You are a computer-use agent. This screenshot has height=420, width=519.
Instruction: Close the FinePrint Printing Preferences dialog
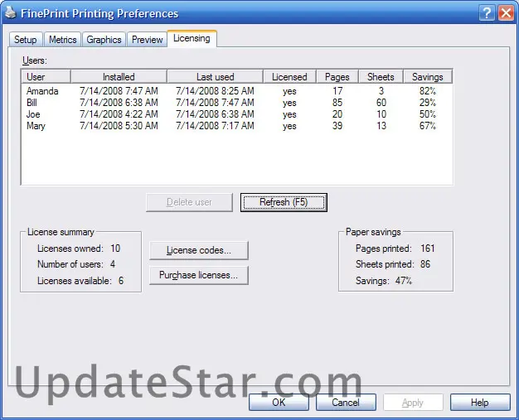[506, 13]
